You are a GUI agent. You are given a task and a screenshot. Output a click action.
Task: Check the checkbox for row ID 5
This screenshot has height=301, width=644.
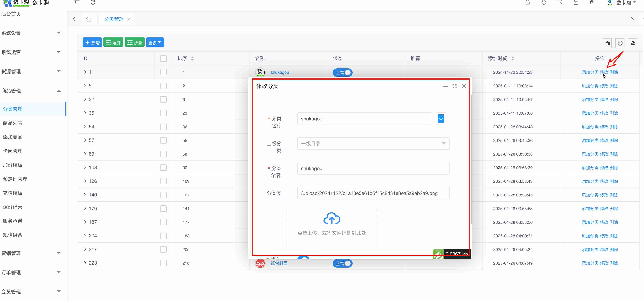(163, 86)
